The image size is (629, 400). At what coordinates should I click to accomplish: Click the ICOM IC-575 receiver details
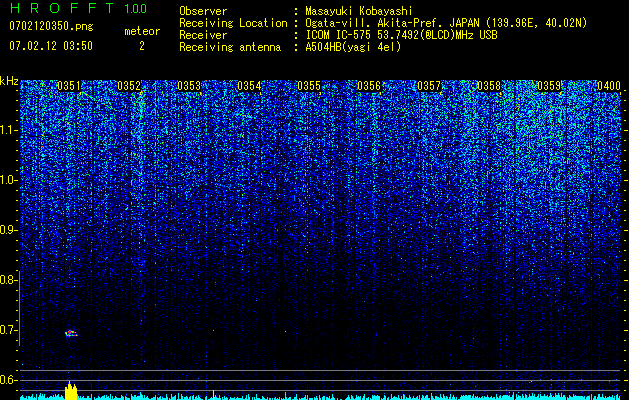tap(401, 35)
